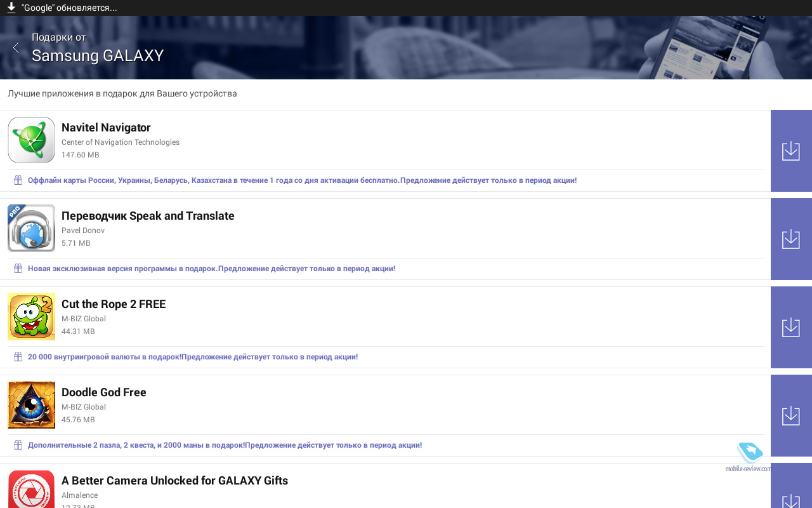Select the Подарки от header label

pos(59,37)
